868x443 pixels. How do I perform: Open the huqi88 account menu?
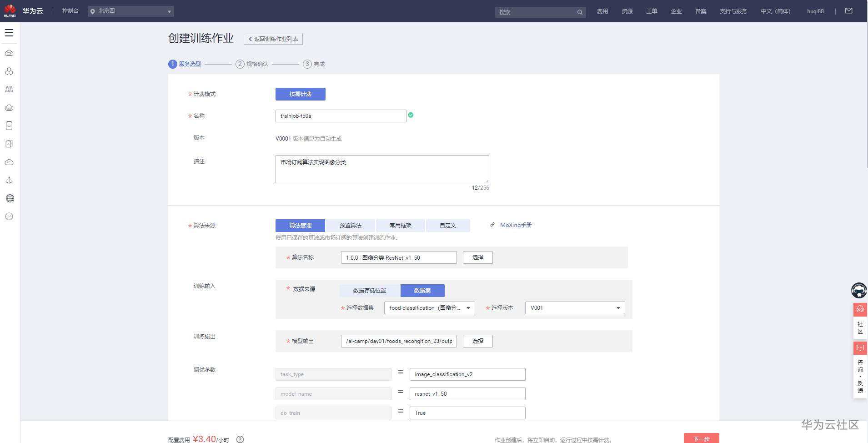pyautogui.click(x=815, y=11)
